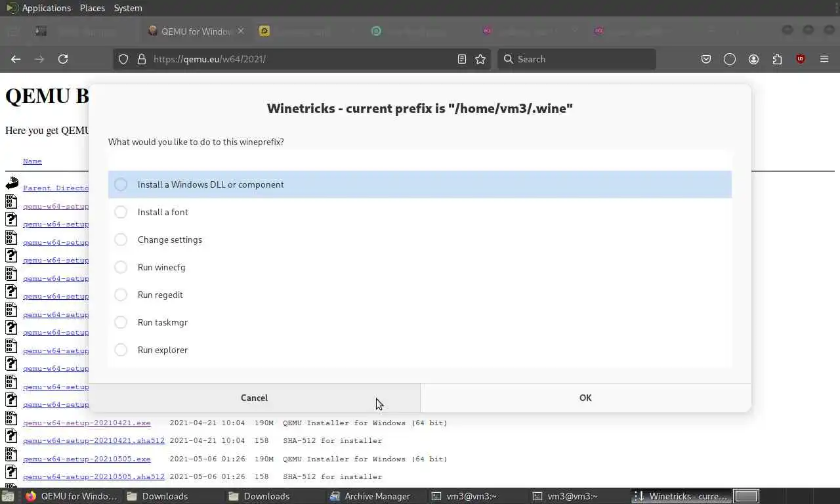Choose the 'Install a font' radio option

pyautogui.click(x=121, y=212)
